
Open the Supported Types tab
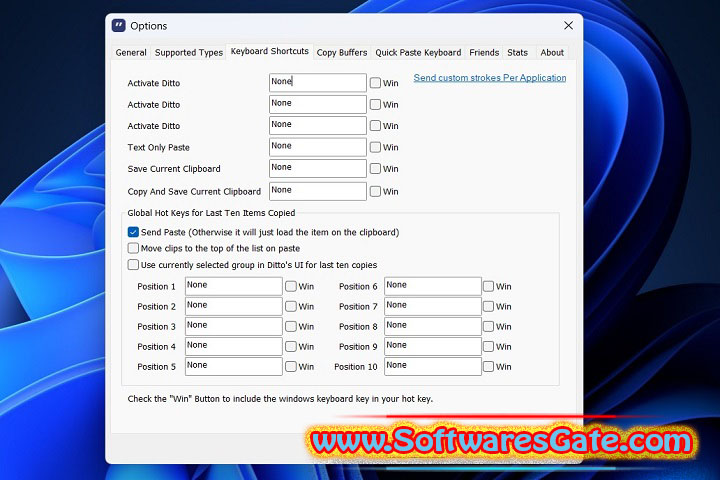tap(189, 53)
